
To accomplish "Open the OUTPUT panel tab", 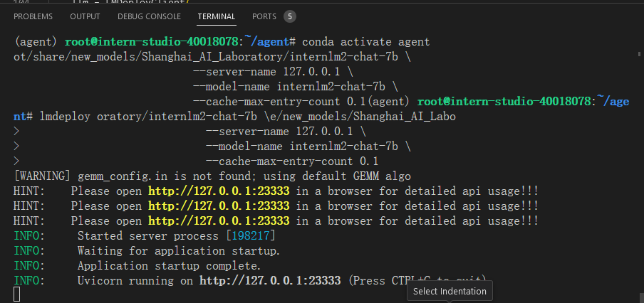I will point(85,16).
